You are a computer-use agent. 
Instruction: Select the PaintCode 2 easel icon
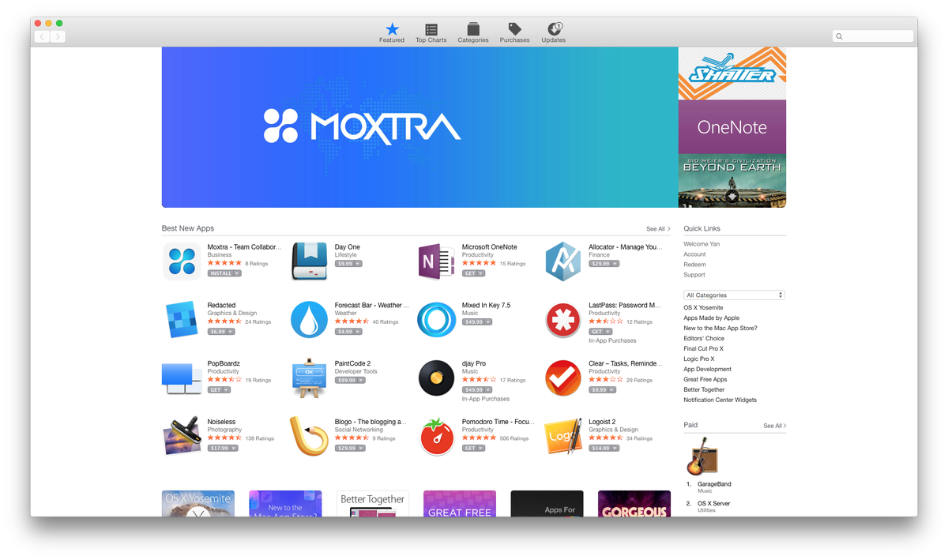309,378
